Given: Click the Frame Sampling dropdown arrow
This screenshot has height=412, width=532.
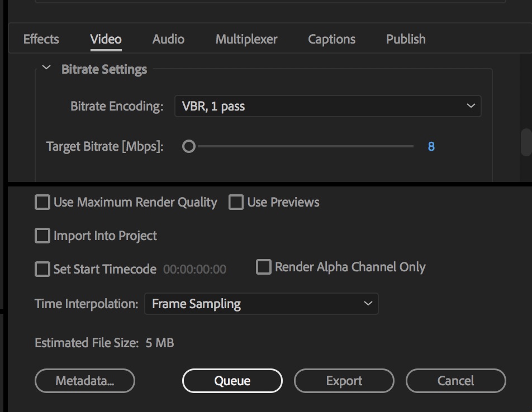Looking at the screenshot, I should 368,304.
